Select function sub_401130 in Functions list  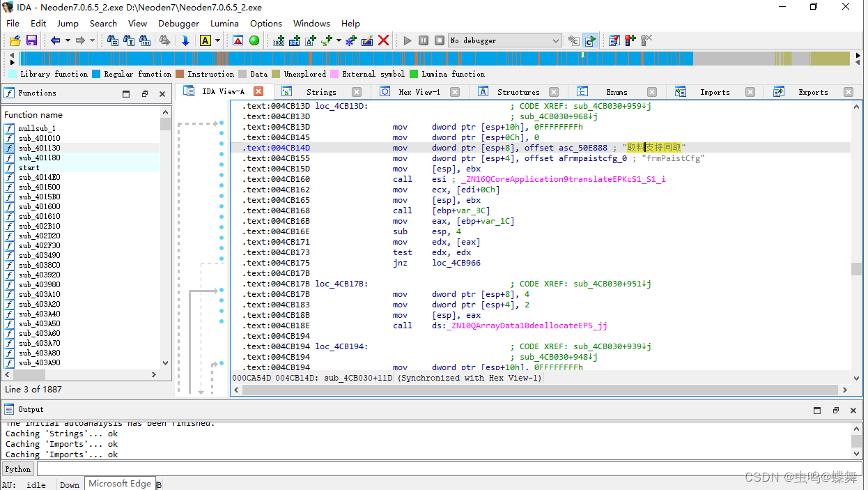pos(81,148)
